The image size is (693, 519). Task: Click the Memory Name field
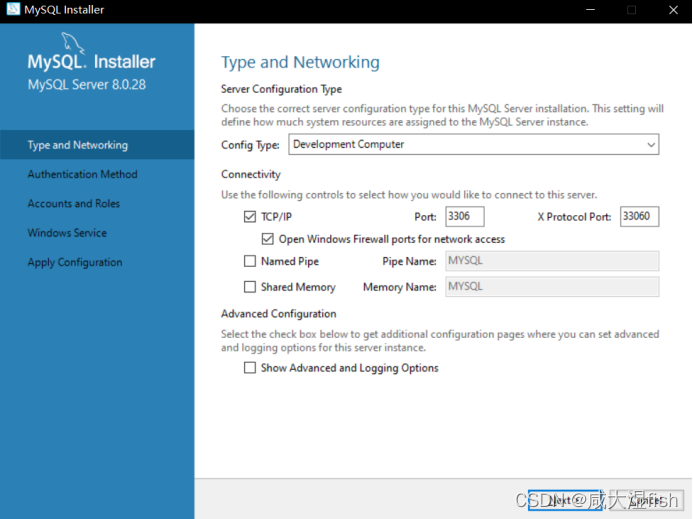[x=552, y=286]
